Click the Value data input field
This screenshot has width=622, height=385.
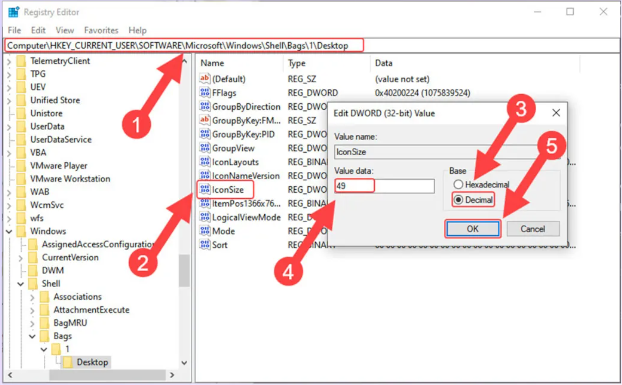[384, 186]
